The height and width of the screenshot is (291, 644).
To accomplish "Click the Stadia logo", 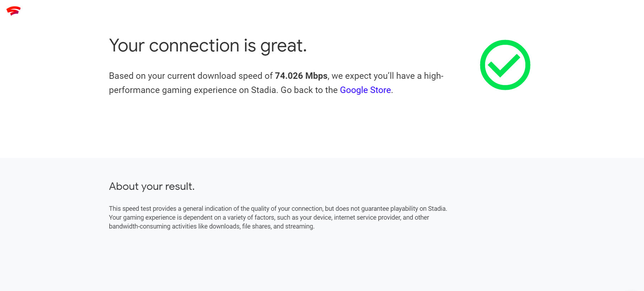I will pos(14,11).
